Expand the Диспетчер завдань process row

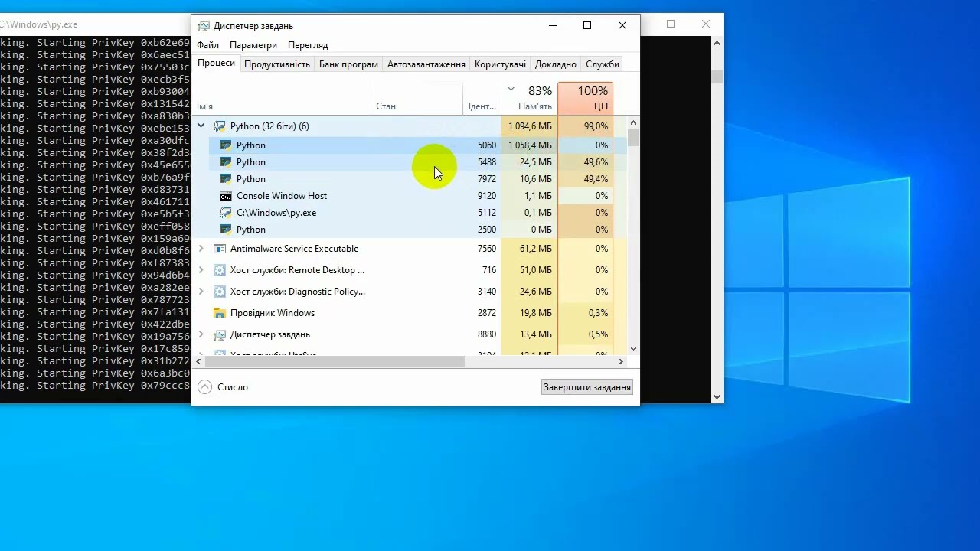click(x=201, y=334)
